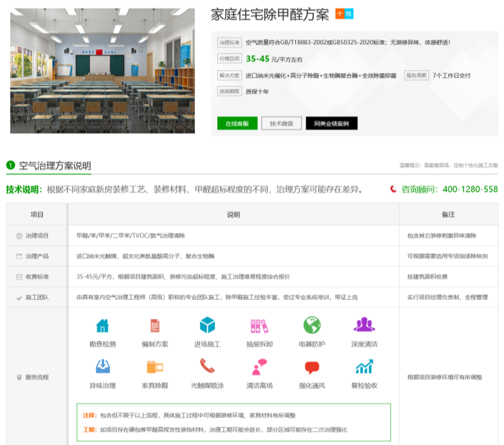This screenshot has width=504, height=445.
Task: Open the 技术微信 button
Action: tap(281, 123)
